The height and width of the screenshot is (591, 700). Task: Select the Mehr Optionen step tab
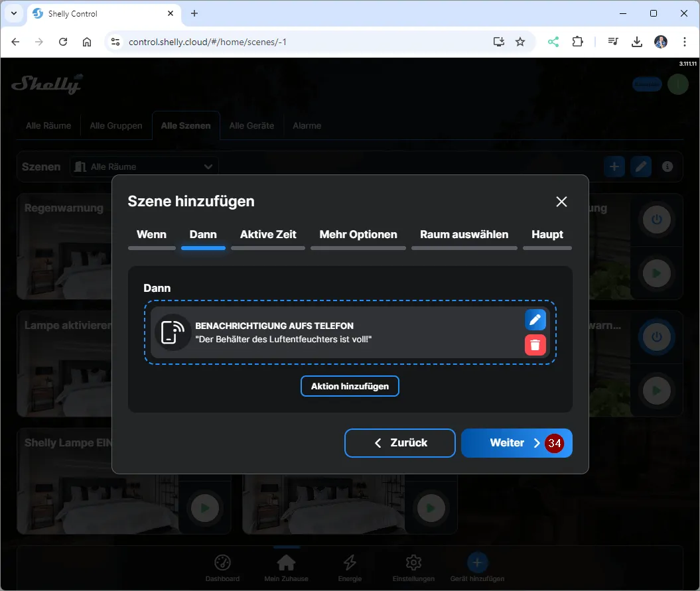pos(358,235)
